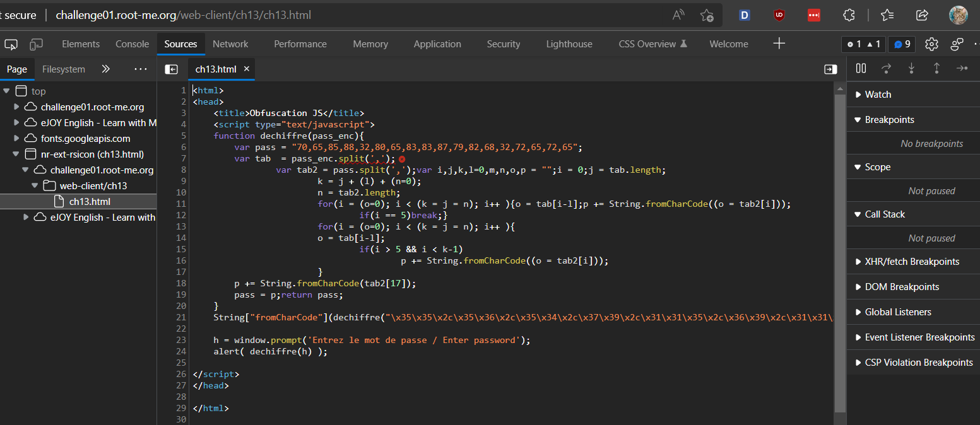Screen dimensions: 980x425
Task: Collapse the top frame tree node
Action: (6, 91)
